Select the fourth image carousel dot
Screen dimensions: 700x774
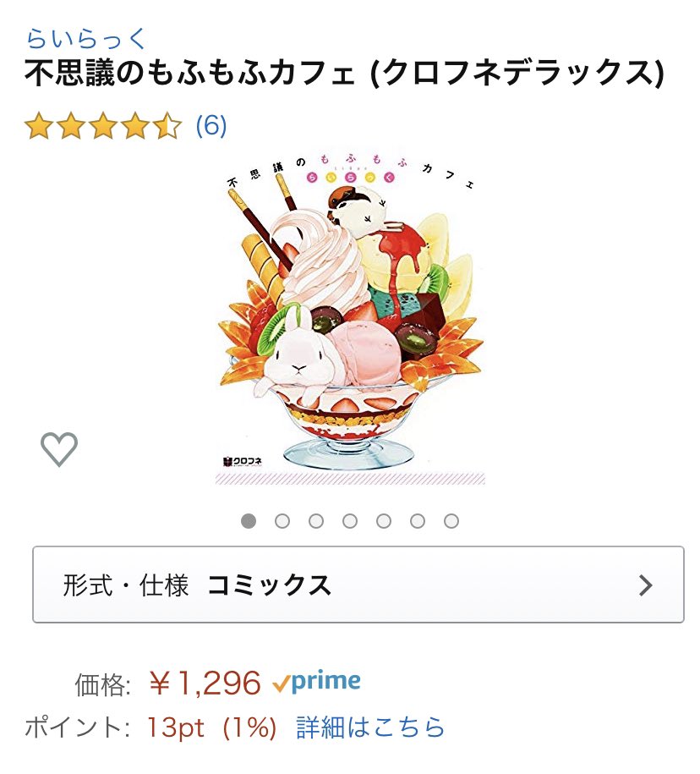pos(350,521)
